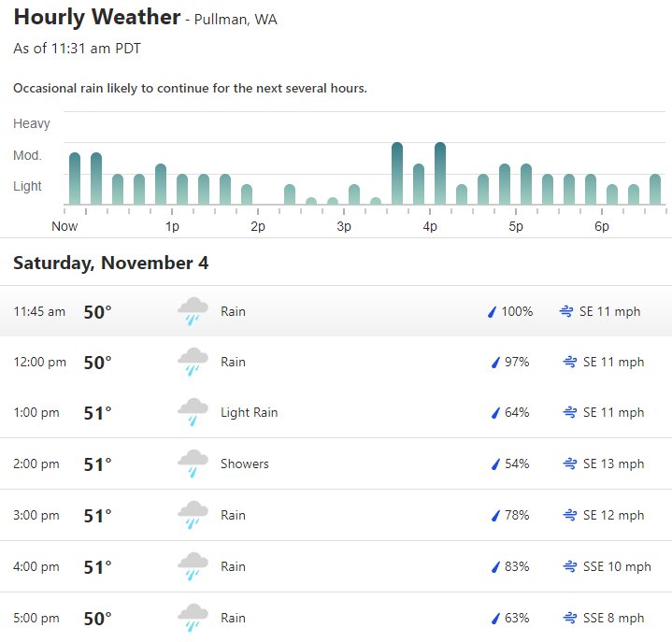Expand the 4:00 pm forecast row
Viewport: 672px width, 642px height.
point(336,566)
